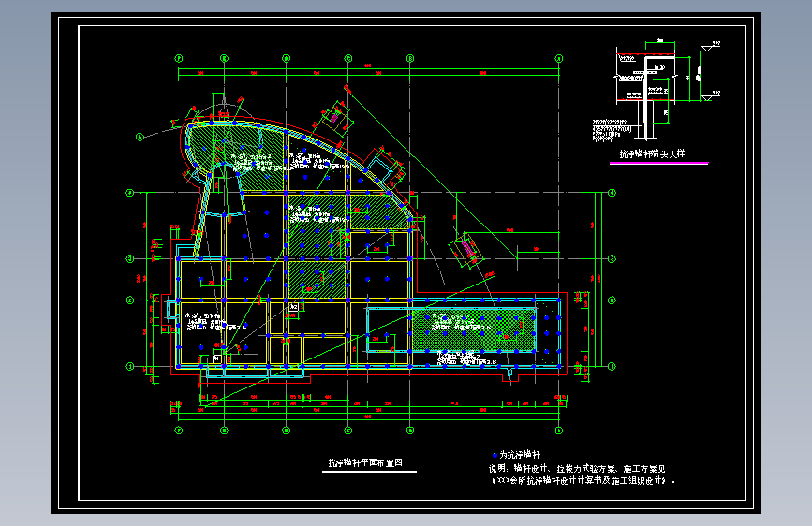Viewport: 812px width, 526px height.
Task: Pick the anchor head section detail drawing
Action: 656,91
